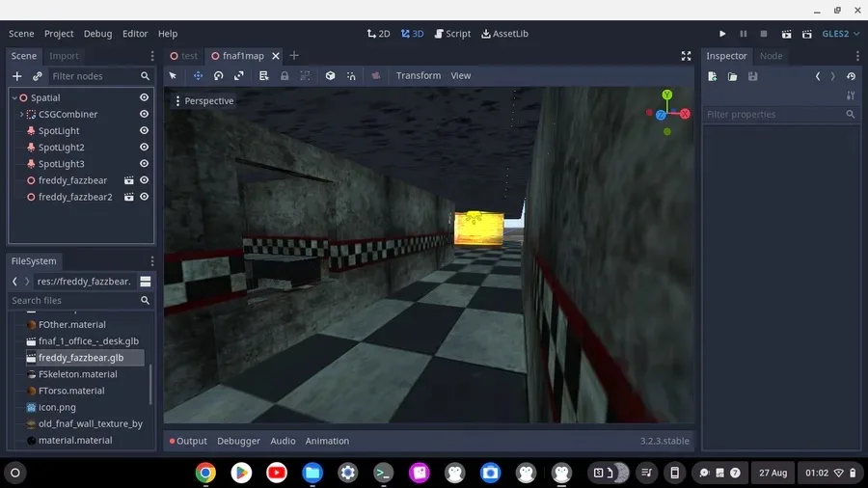868x488 pixels.
Task: Open Scene dock options three-dot menu
Action: pos(152,56)
